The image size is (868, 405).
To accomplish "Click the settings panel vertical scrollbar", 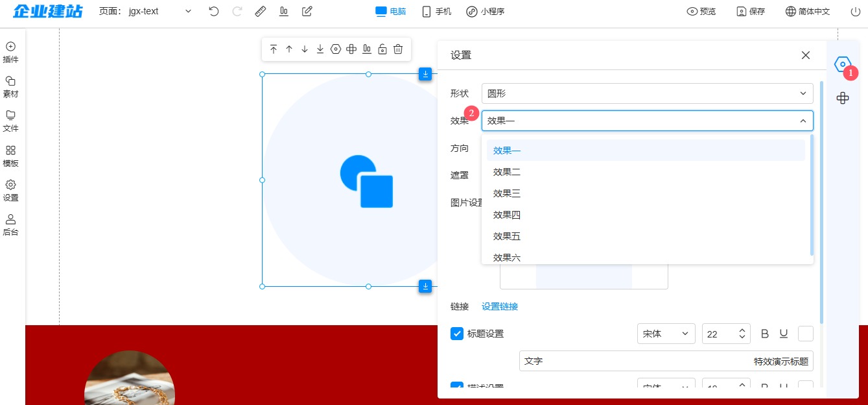I will click(822, 202).
